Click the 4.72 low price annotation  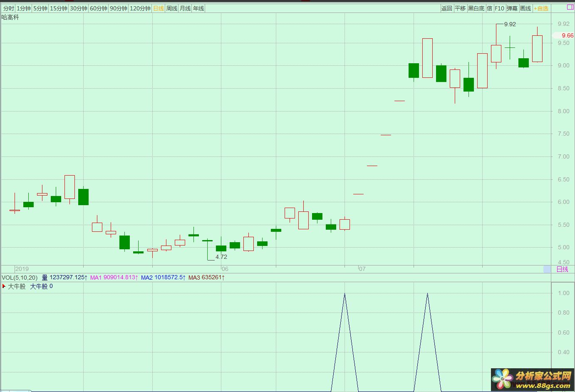pos(221,257)
